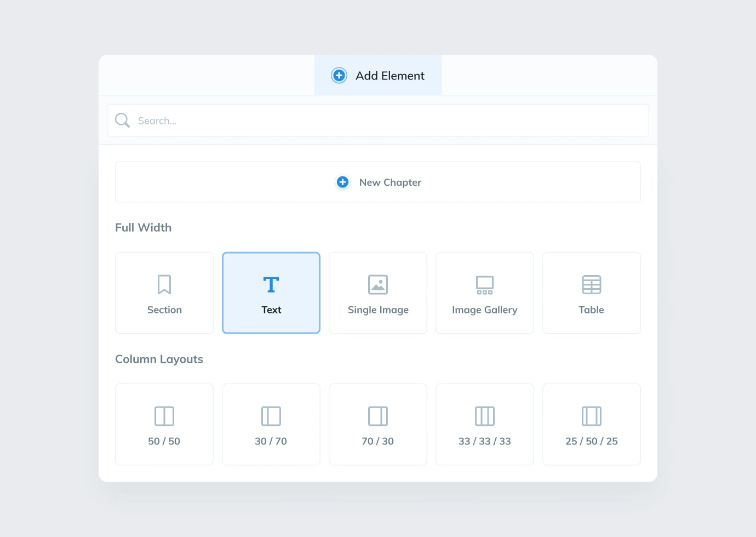Select the Text element T icon
The image size is (756, 537).
point(271,284)
